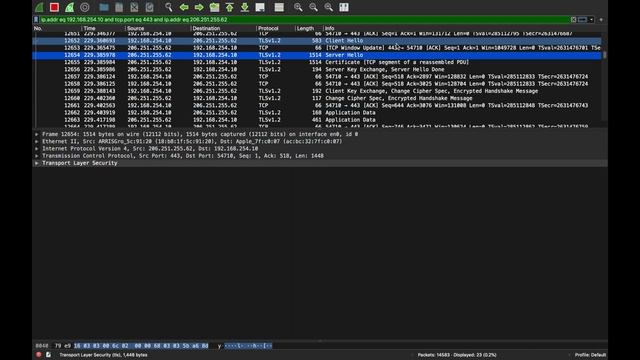Go forward in packet history

pos(199,7)
